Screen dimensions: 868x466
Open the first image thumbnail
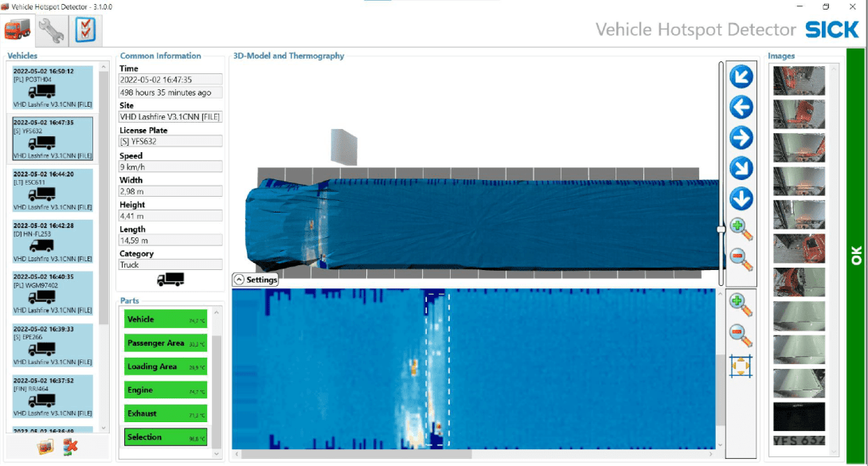[799, 80]
